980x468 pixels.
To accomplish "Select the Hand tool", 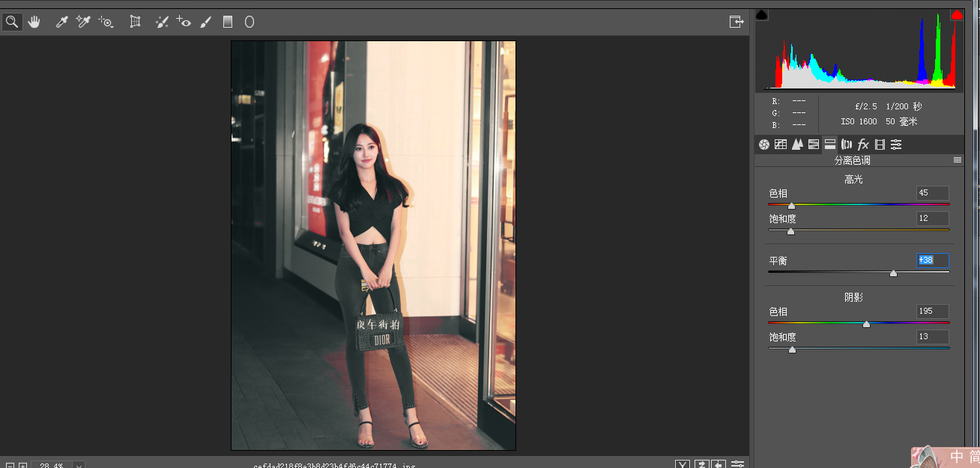I will pos(34,22).
